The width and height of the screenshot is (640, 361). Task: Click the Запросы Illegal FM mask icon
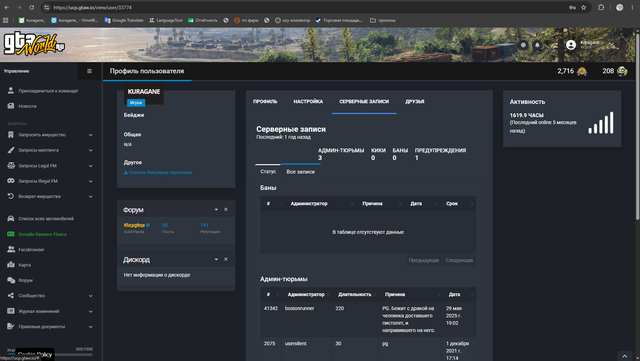[11, 181]
